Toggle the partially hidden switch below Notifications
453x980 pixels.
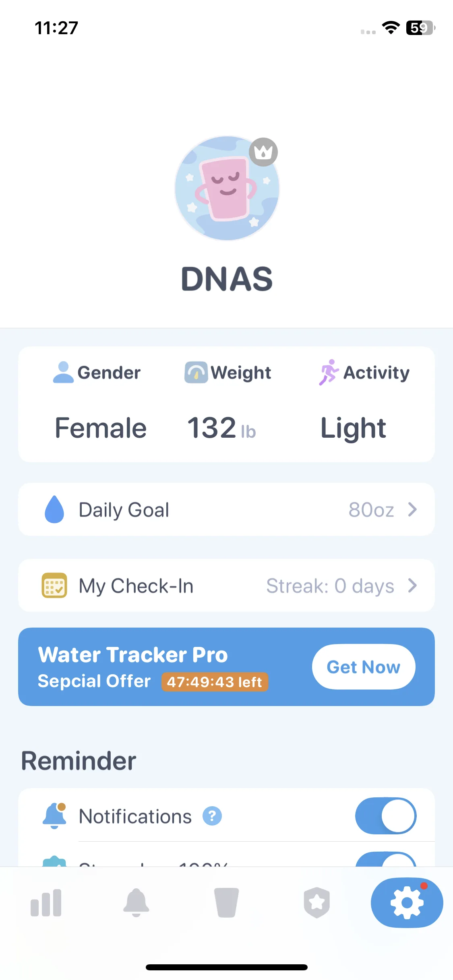click(x=386, y=859)
